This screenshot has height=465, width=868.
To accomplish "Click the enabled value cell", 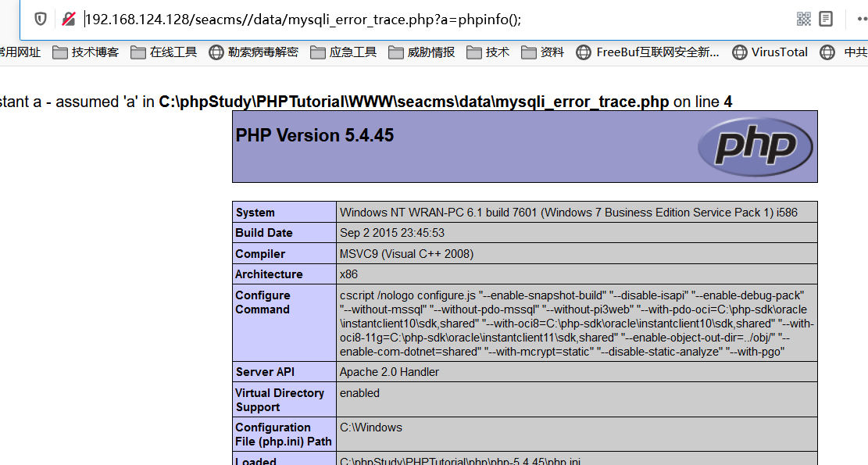I will pos(577,399).
